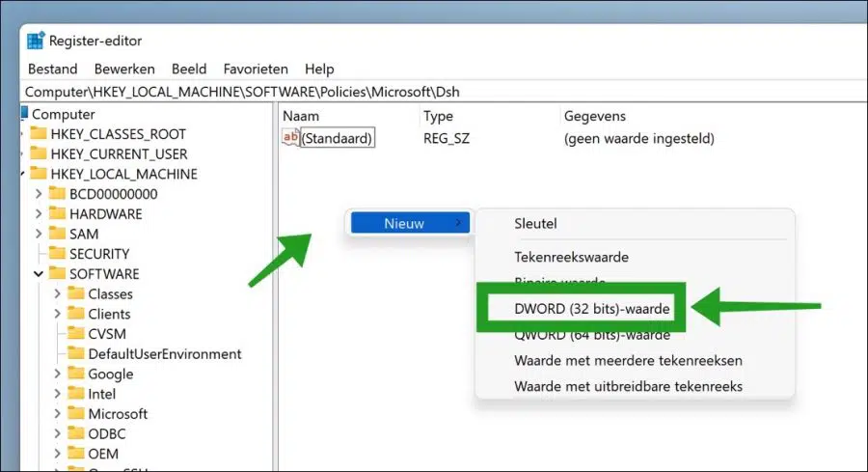
Task: Click the REG_SZ type cell
Action: click(x=447, y=138)
